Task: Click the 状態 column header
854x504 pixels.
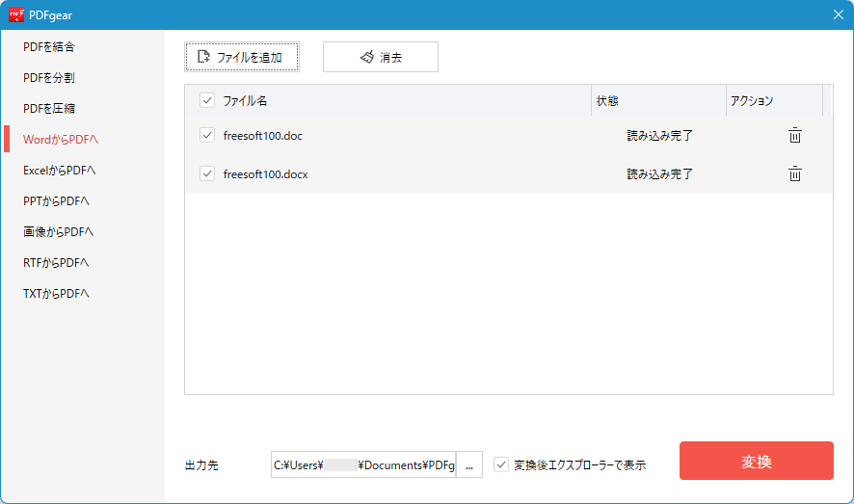Action: click(x=658, y=100)
